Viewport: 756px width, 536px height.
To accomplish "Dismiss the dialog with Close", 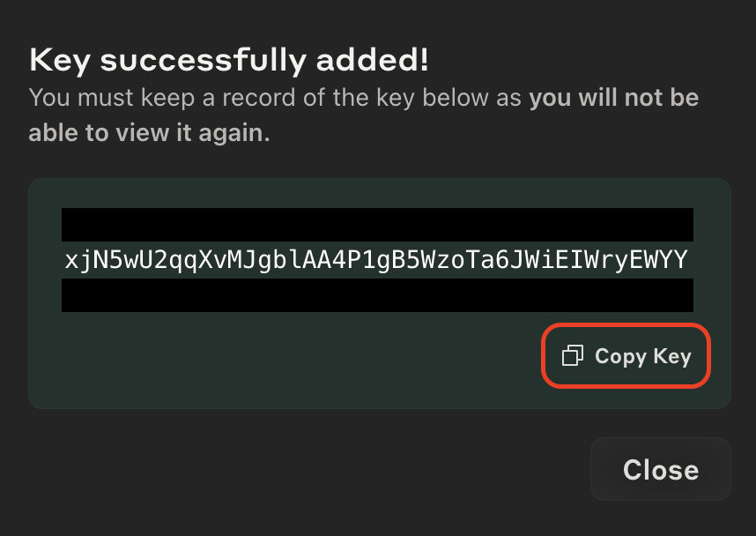I will pyautogui.click(x=660, y=469).
